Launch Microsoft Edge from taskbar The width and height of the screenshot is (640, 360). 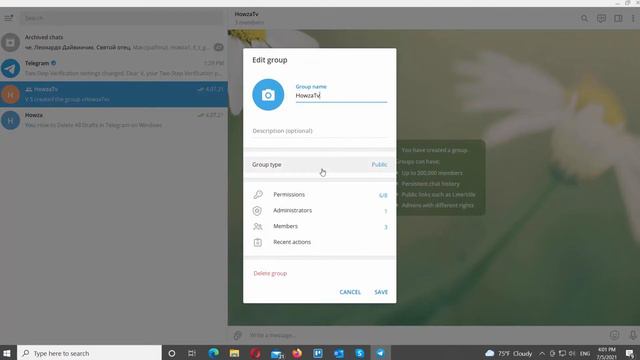pos(213,353)
